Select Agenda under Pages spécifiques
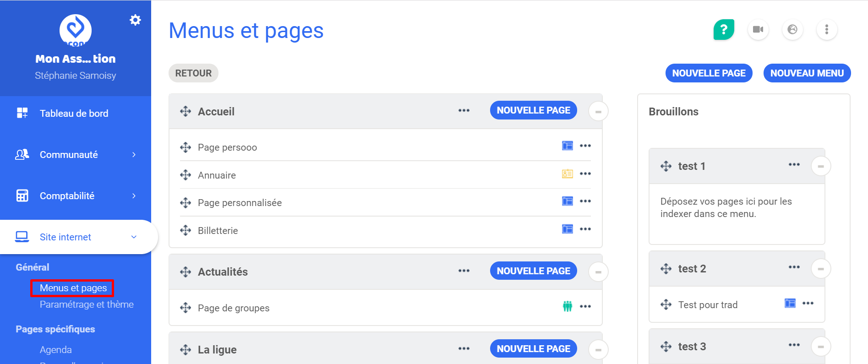The width and height of the screenshot is (868, 364). point(55,349)
